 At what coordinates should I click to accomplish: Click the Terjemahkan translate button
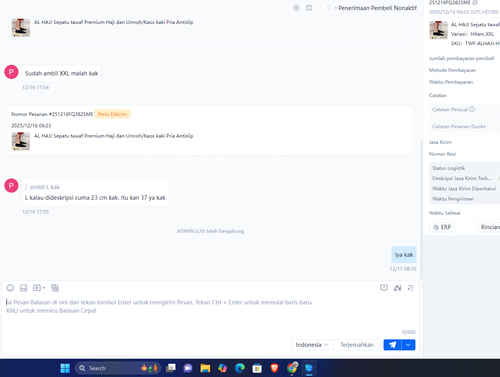pyautogui.click(x=357, y=345)
